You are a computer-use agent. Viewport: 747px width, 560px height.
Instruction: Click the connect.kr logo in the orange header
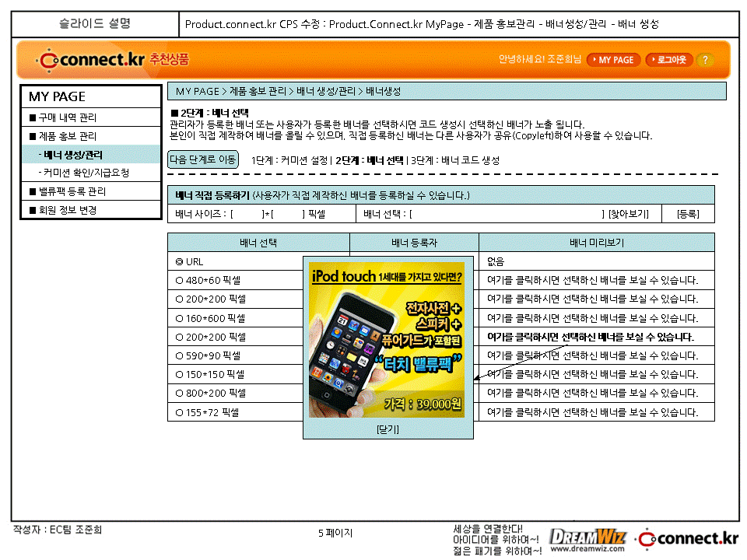90,60
